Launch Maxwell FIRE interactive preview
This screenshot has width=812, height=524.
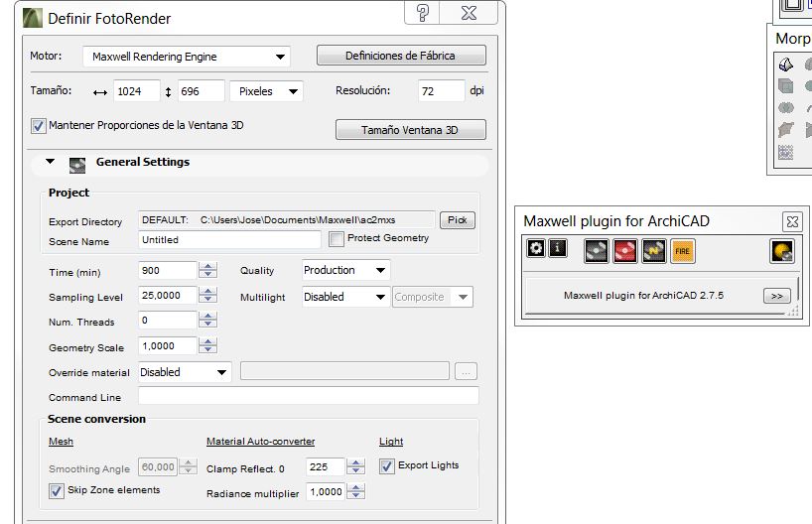[x=682, y=251]
